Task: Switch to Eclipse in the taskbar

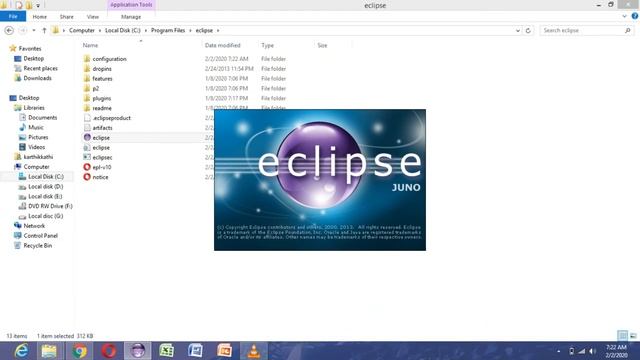Action: point(138,351)
